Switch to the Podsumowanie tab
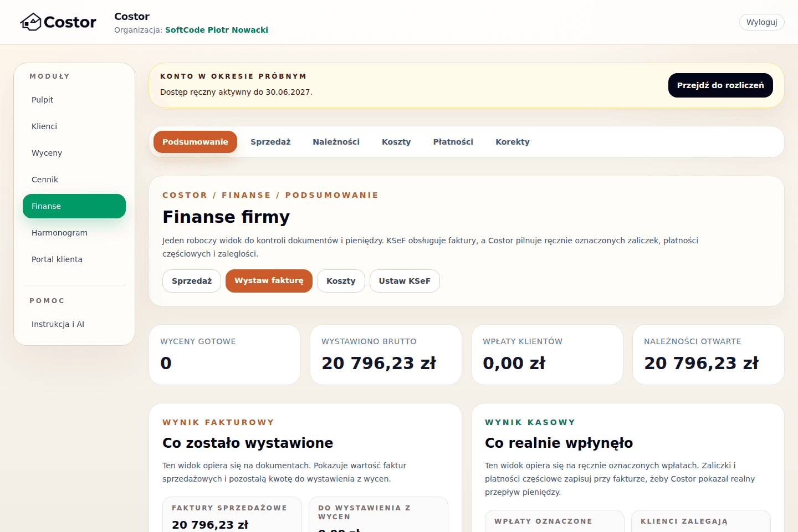 click(195, 142)
